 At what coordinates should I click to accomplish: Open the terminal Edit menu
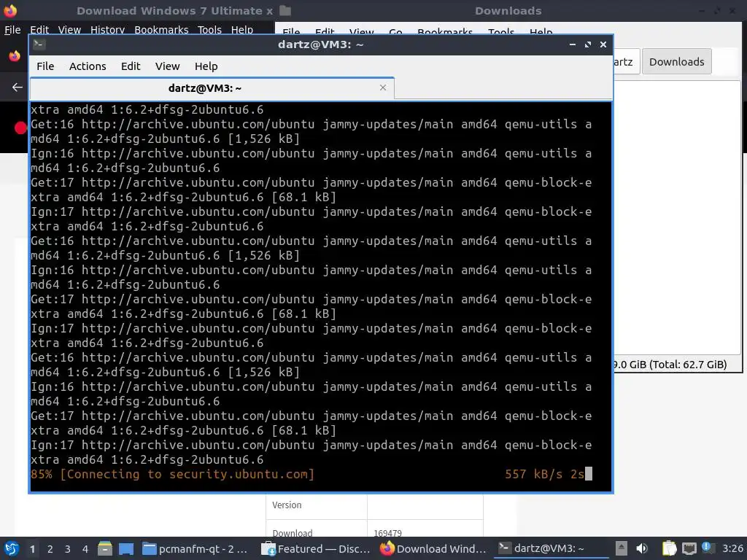tap(131, 66)
